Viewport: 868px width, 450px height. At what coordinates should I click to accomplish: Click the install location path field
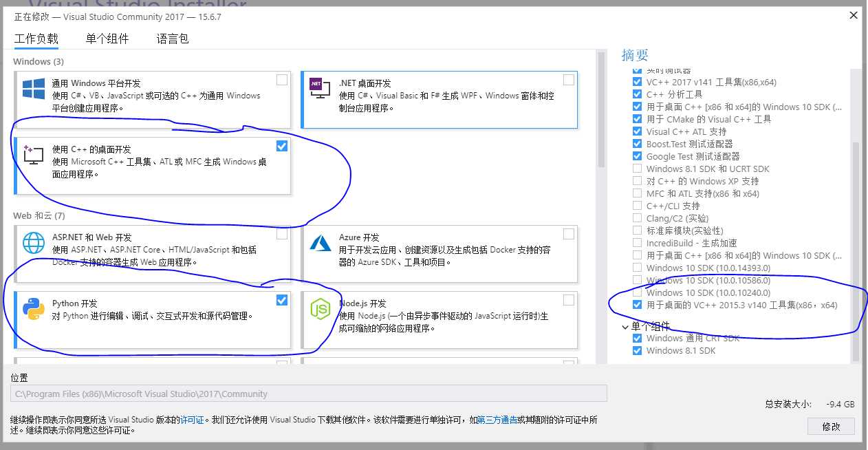click(309, 394)
